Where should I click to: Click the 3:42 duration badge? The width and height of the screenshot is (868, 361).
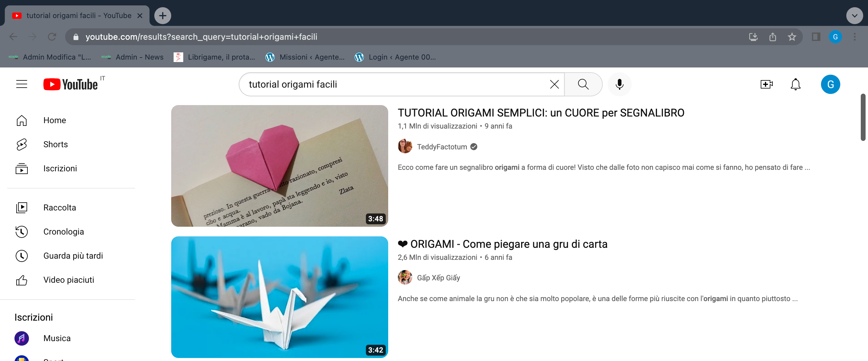click(x=375, y=350)
